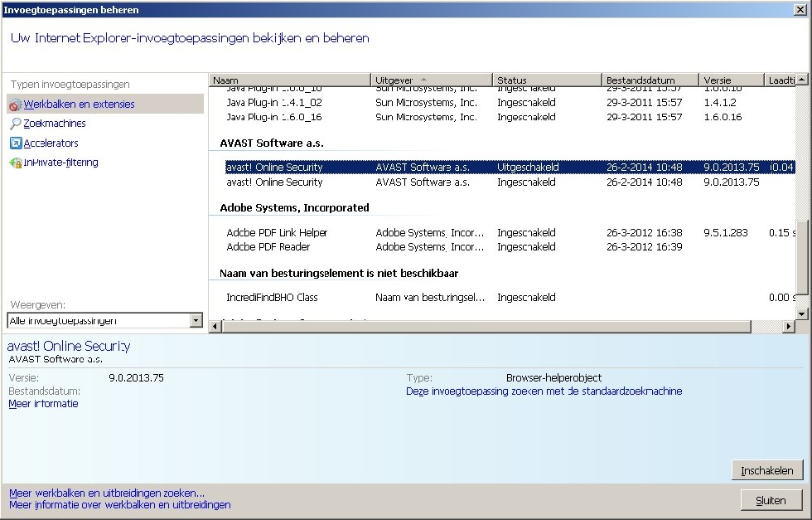Click Naam van besturingselement group header
Screen dimensions: 812x520
coord(339,273)
